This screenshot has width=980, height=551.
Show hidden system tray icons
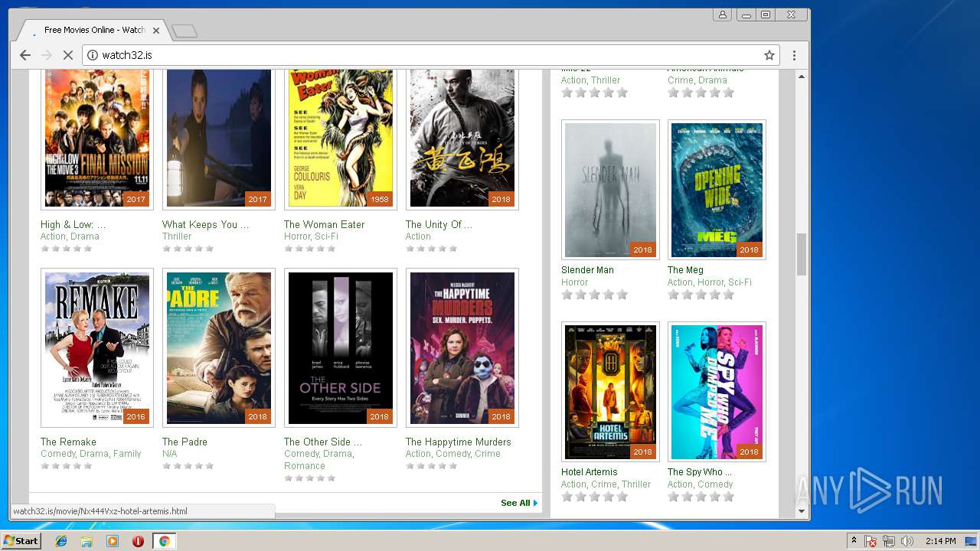854,541
